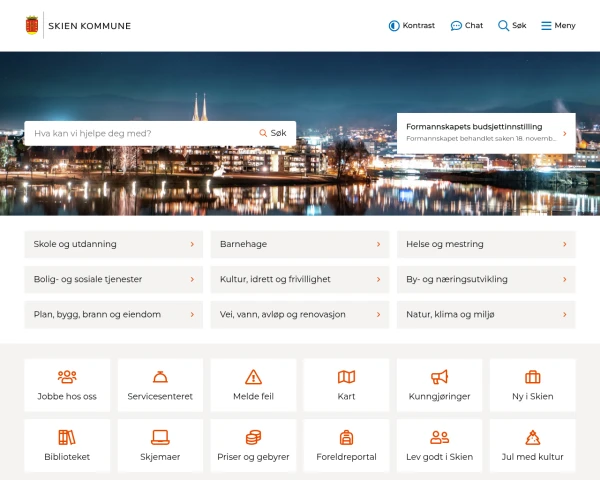Image resolution: width=600 pixels, height=480 pixels.
Task: Open Kultur, idrett og frivillighet section
Action: 299,279
